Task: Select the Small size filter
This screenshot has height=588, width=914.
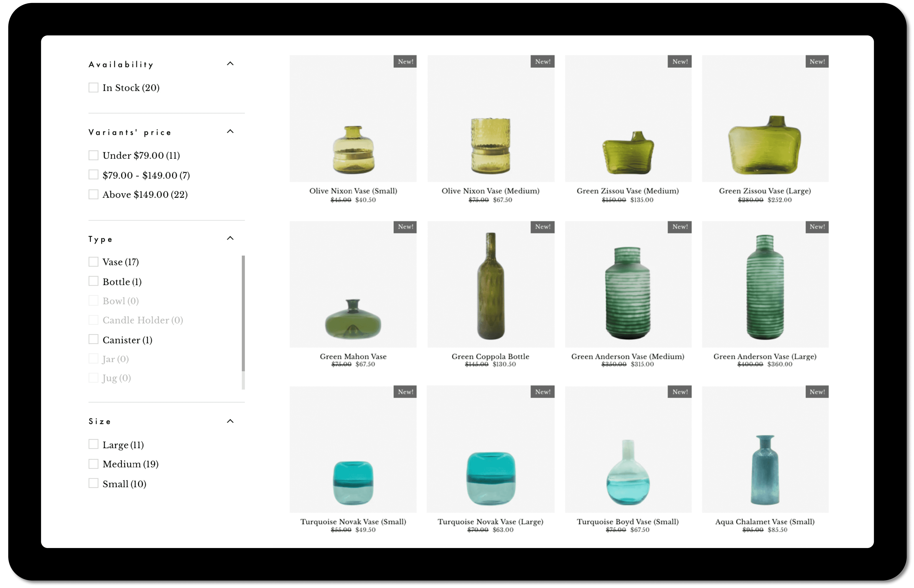Action: tap(94, 483)
